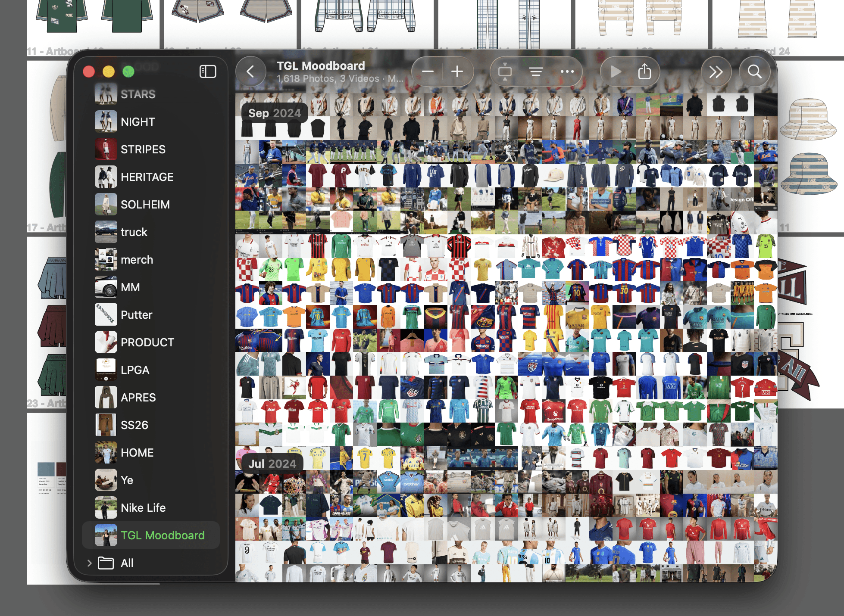Open the search magnifier icon
The width and height of the screenshot is (844, 616).
754,72
